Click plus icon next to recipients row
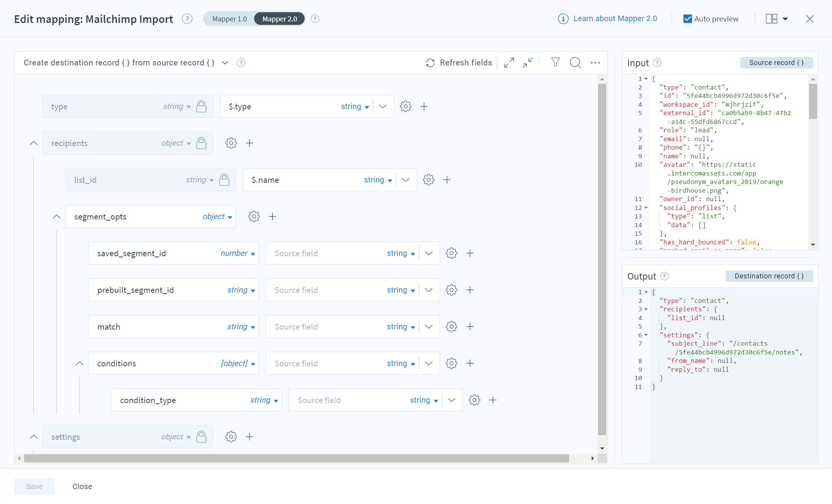The width and height of the screenshot is (832, 504). pyautogui.click(x=250, y=143)
